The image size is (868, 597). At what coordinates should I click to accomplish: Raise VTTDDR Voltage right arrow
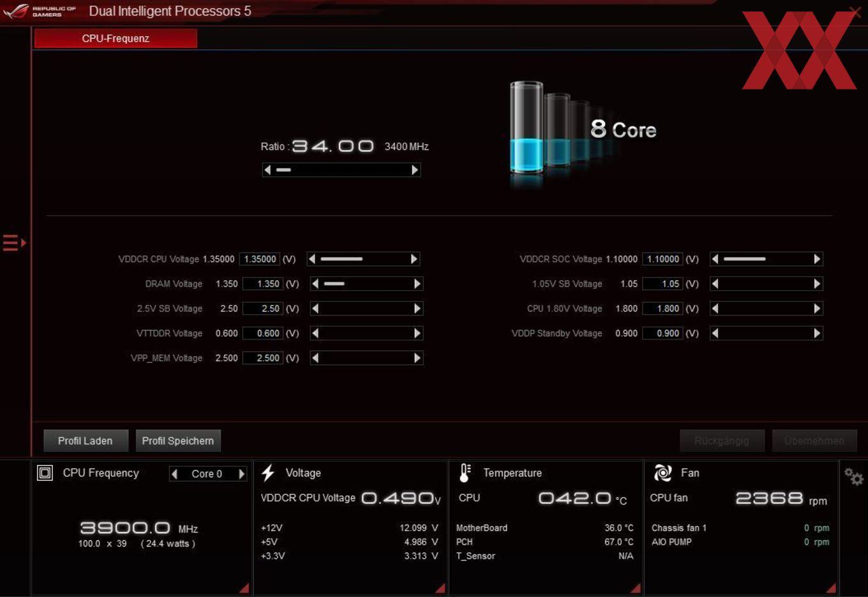point(417,333)
